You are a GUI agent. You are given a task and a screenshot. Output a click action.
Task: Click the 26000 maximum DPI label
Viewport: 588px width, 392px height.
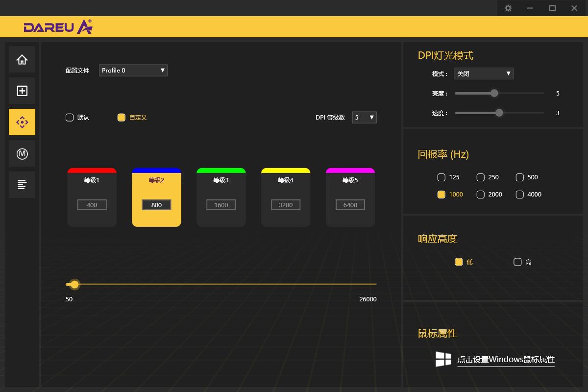click(368, 299)
